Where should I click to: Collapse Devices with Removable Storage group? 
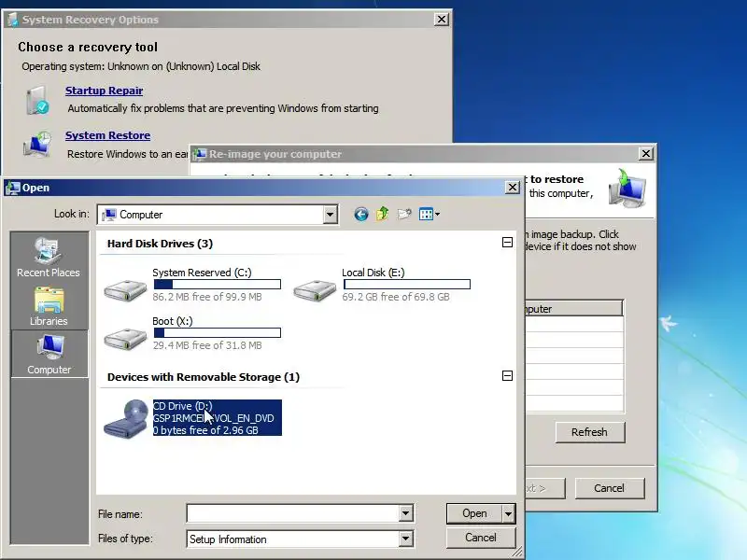click(x=507, y=376)
